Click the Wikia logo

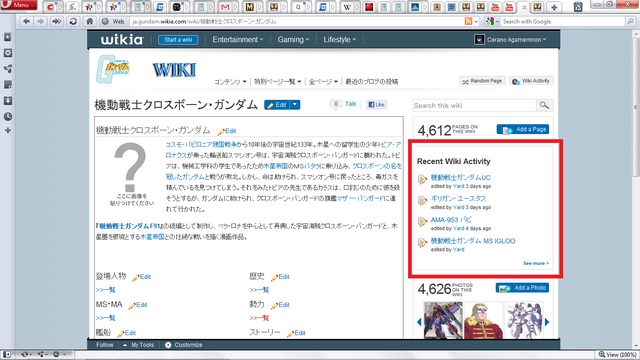(122, 40)
